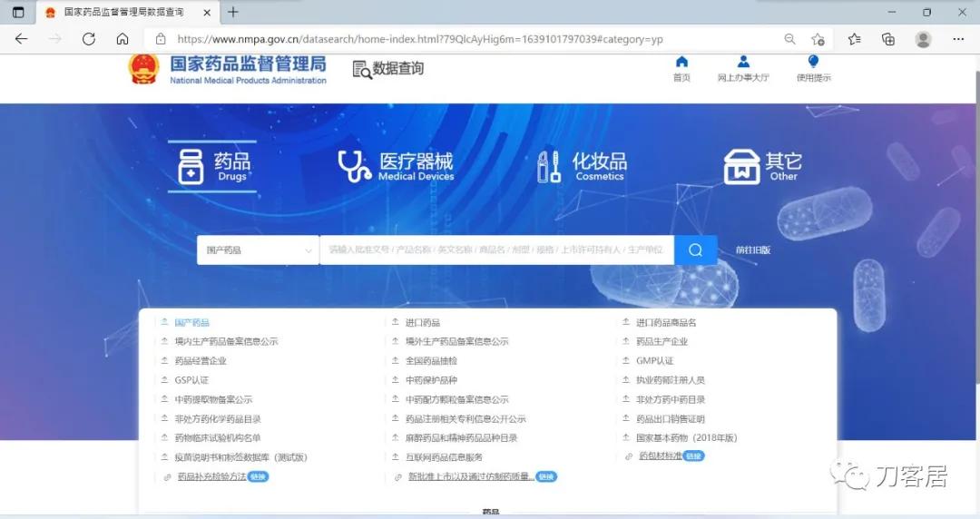The image size is (980, 519).
Task: Open 使用提示 lightbulb icon
Action: [x=813, y=62]
